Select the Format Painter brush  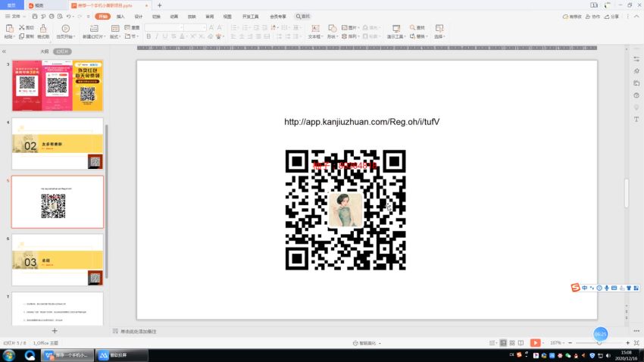[x=43, y=28]
